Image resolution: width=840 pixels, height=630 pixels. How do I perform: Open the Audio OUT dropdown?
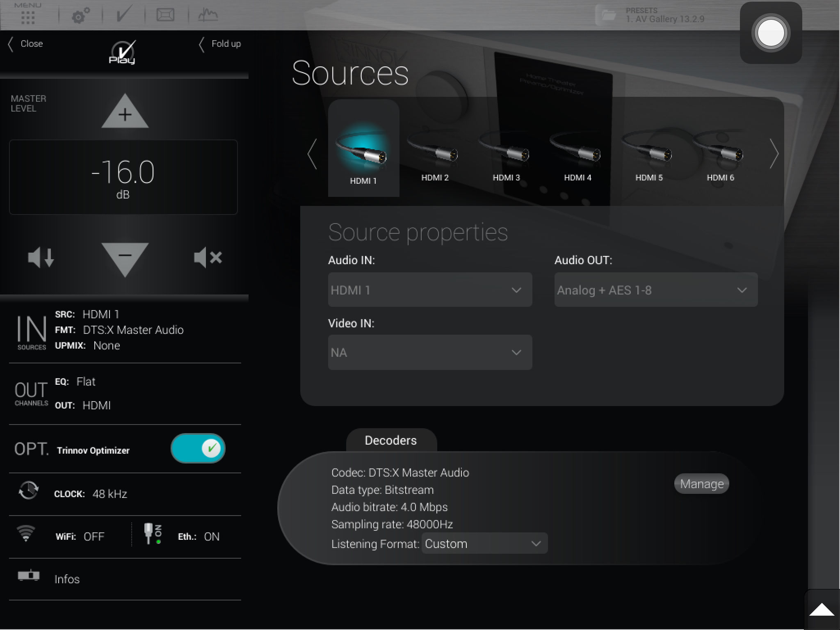656,290
